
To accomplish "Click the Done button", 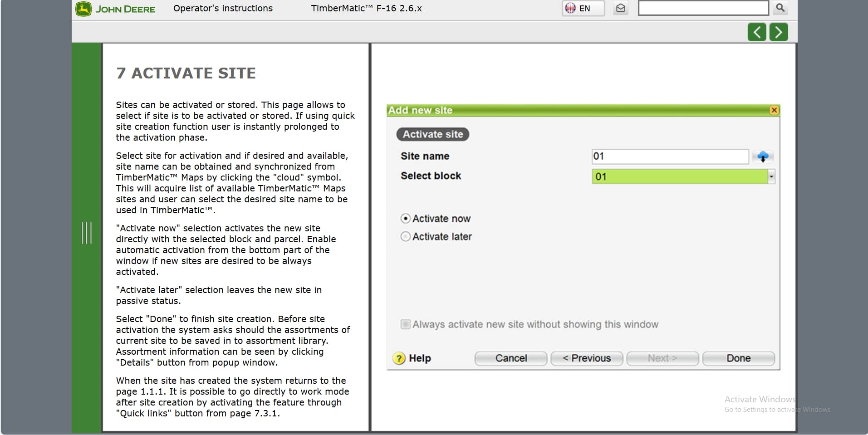I will pyautogui.click(x=738, y=358).
